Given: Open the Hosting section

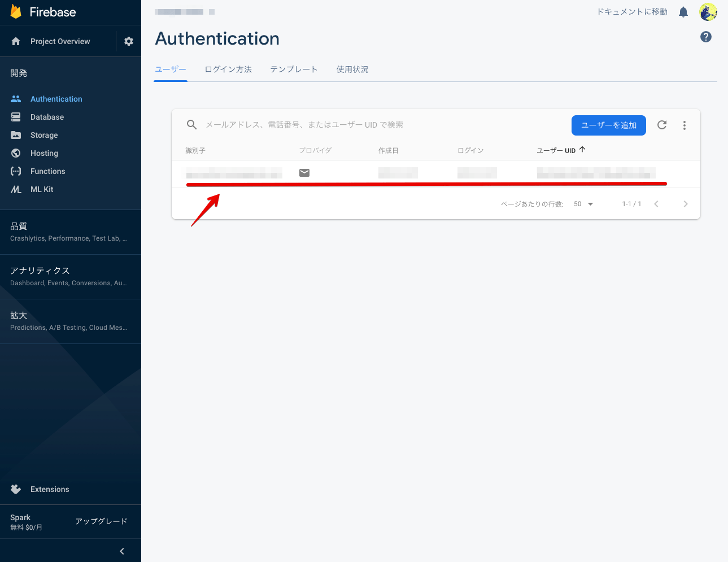Looking at the screenshot, I should tap(43, 153).
